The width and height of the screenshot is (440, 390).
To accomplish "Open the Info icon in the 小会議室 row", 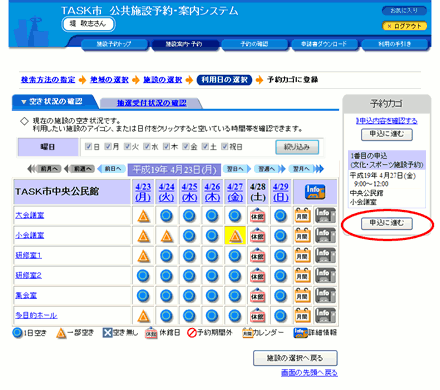I will (x=325, y=236).
